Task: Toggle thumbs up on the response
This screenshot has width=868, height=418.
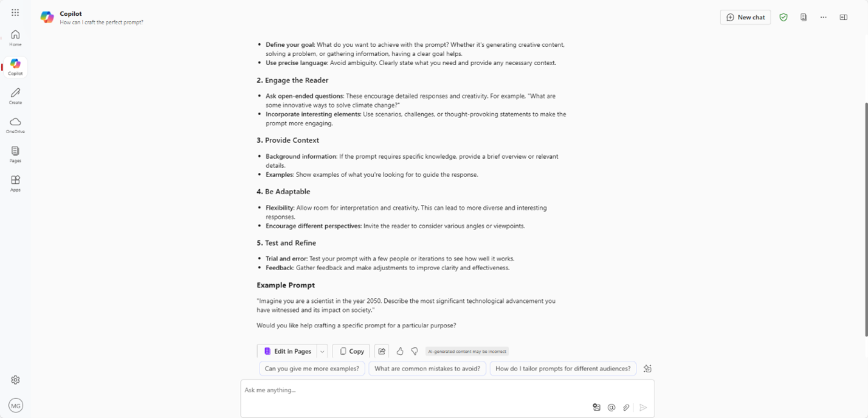Action: tap(400, 351)
